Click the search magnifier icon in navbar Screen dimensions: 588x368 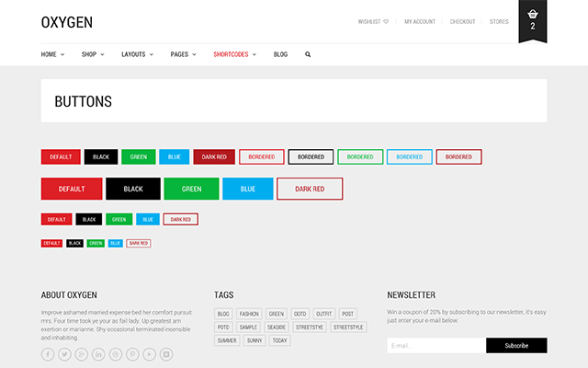click(x=308, y=54)
